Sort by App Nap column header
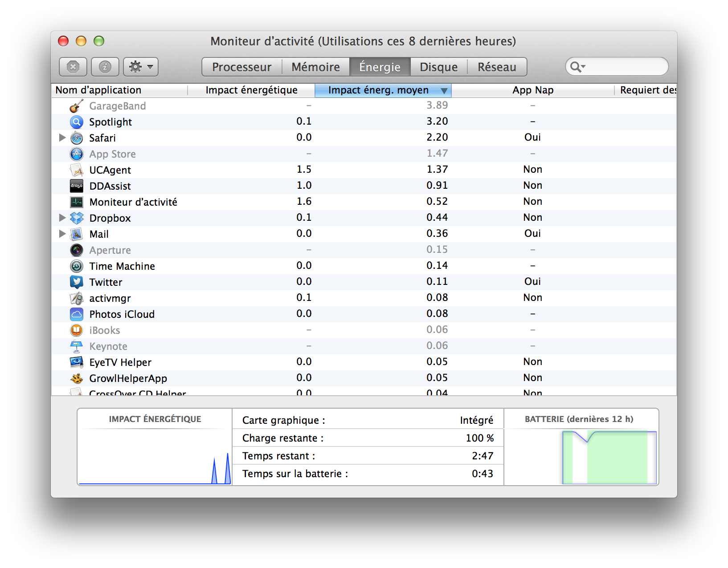This screenshot has width=728, height=568. (x=532, y=90)
